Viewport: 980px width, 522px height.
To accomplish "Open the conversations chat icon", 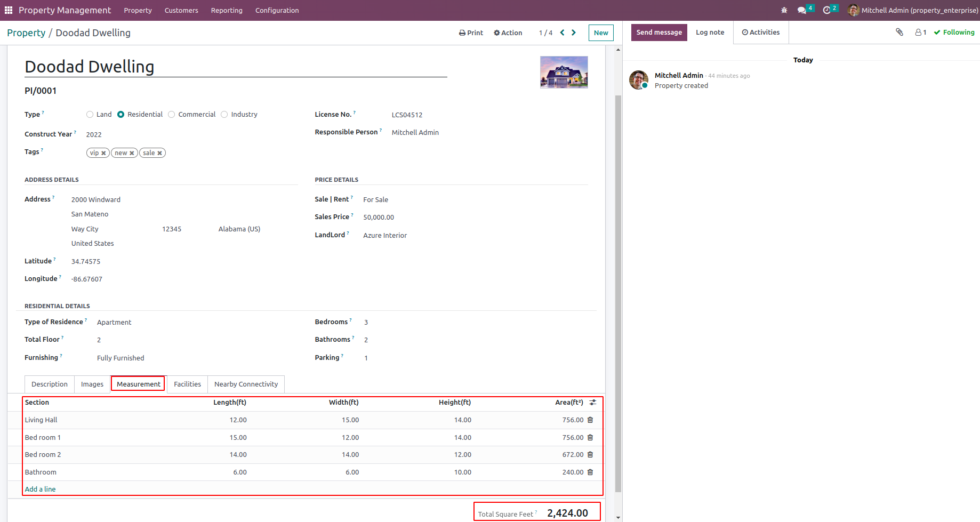I will pyautogui.click(x=801, y=10).
